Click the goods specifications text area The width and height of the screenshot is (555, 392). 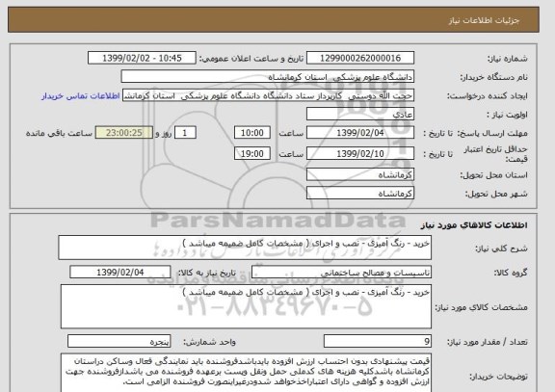(246, 306)
